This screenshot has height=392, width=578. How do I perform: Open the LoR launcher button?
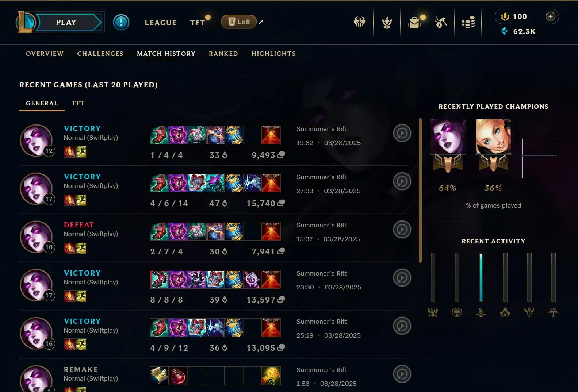239,22
